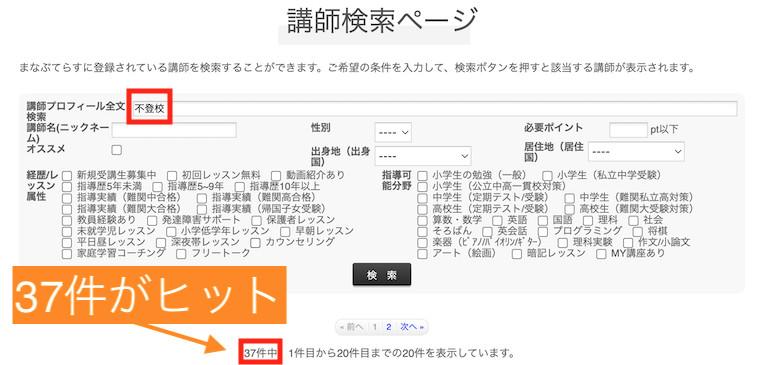Select 指導歴5年未満 checkbox

click(67, 186)
